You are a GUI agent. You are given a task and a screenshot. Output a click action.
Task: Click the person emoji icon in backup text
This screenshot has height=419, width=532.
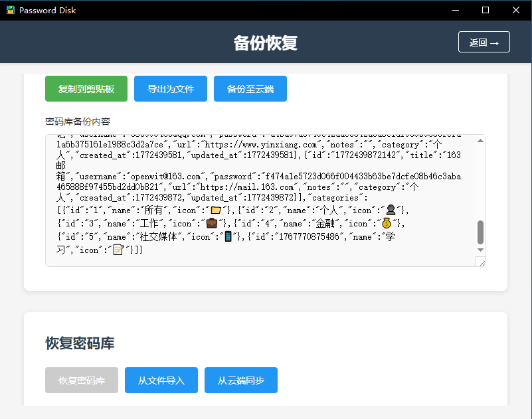tap(391, 210)
